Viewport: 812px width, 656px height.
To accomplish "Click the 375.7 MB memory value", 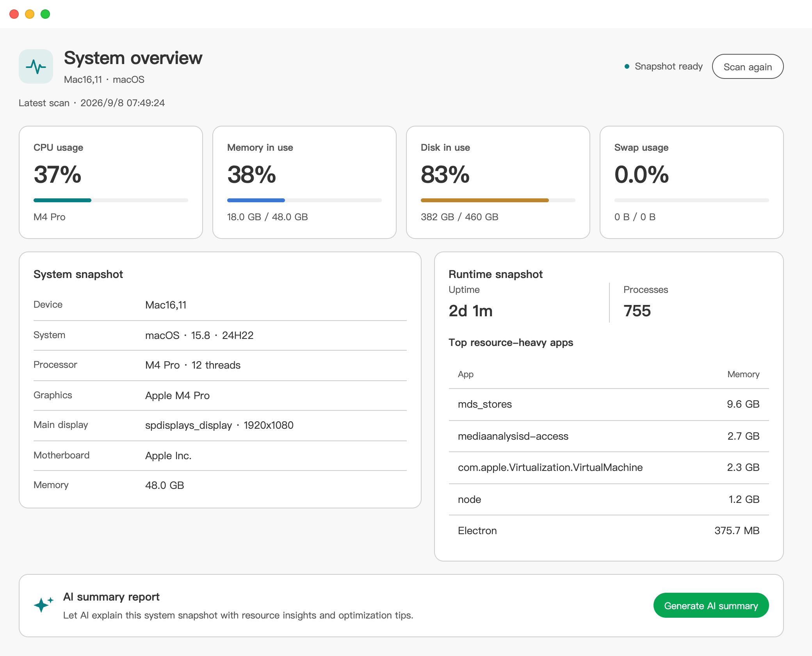I will pos(737,531).
